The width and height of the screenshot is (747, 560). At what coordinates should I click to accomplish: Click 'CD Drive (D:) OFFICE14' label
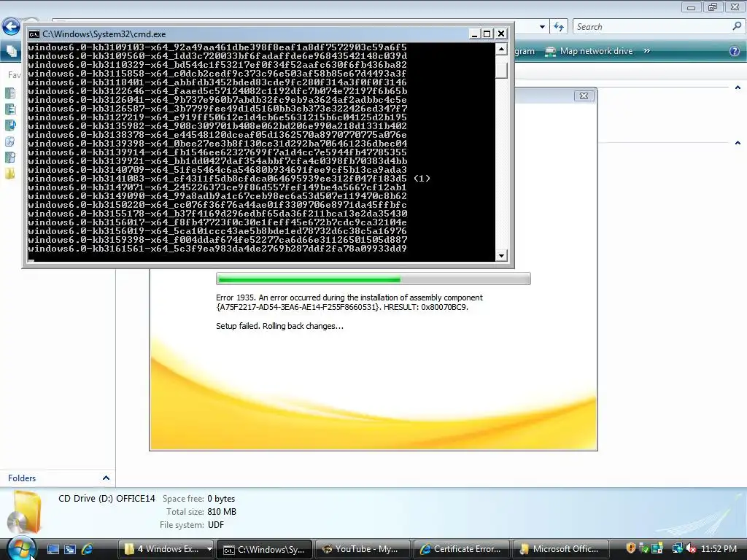click(x=107, y=499)
